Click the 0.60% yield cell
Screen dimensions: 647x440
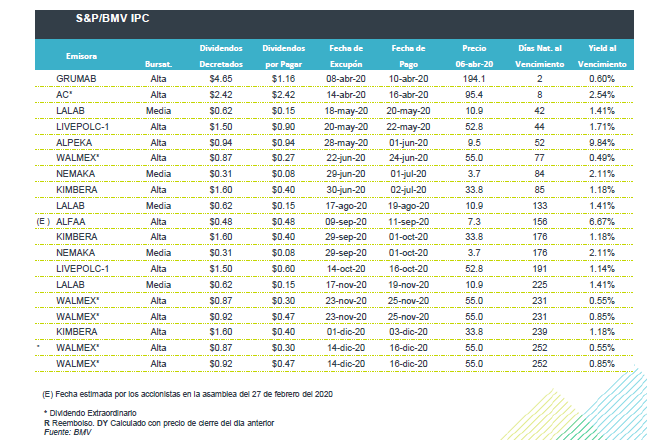(602, 78)
